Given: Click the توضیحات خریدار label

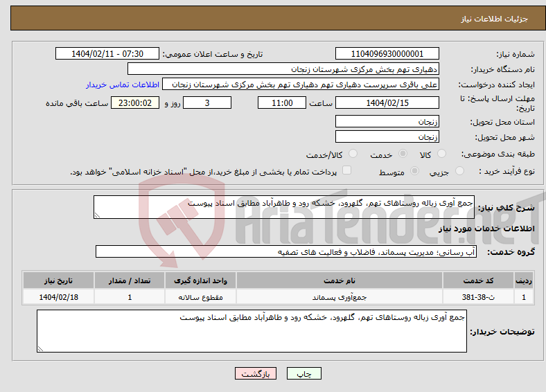Looking at the screenshot, I should tap(502, 332).
